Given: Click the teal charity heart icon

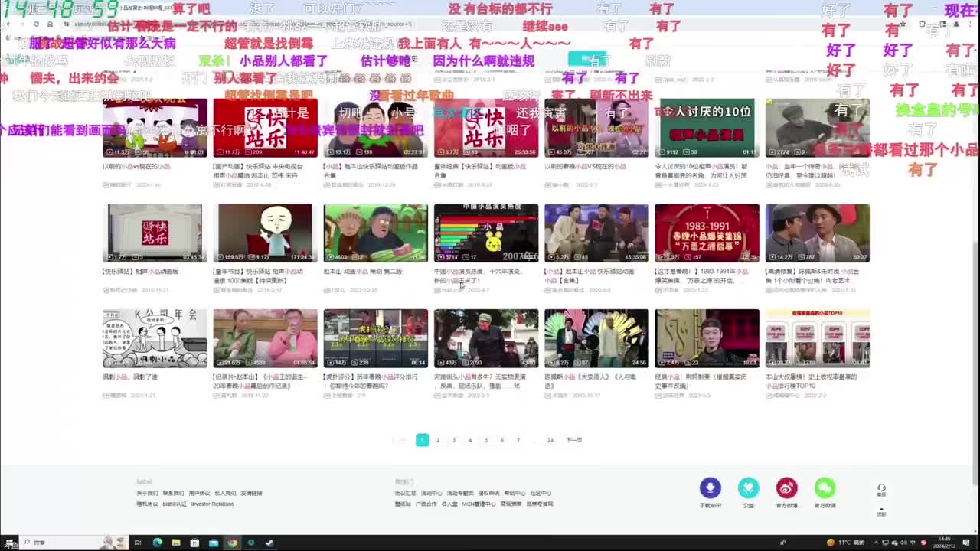Looking at the screenshot, I should point(749,487).
